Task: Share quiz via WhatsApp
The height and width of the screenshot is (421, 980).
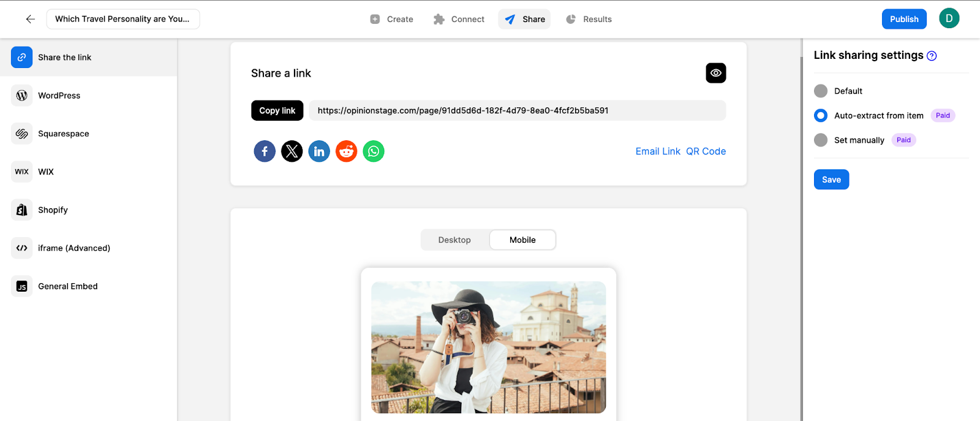Action: (x=374, y=151)
